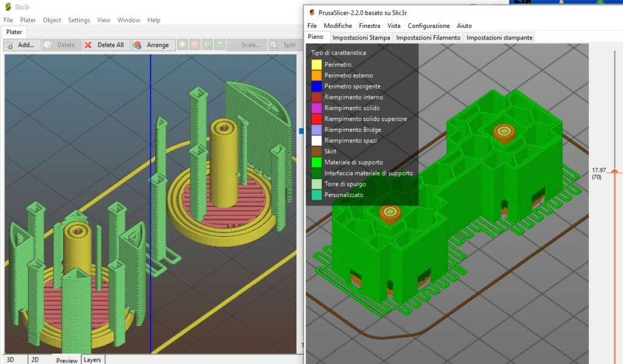The image size is (623, 364).
Task: Switch to the 2D view tab
Action: point(34,359)
